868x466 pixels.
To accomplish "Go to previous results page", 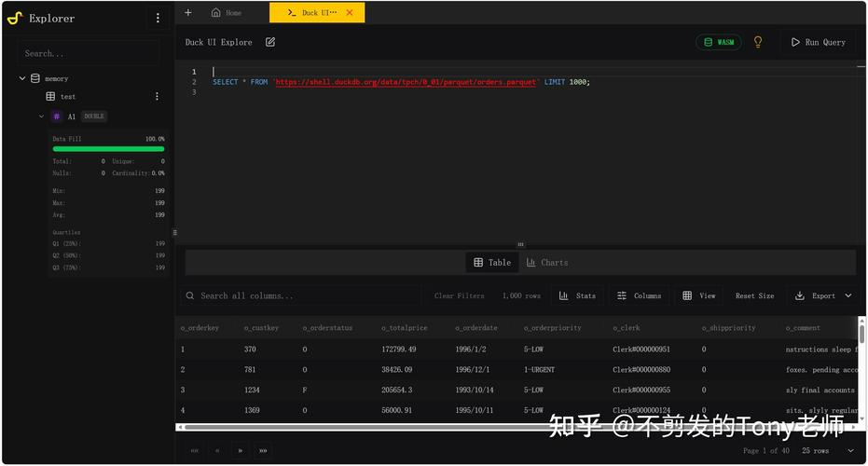I will tap(217, 451).
